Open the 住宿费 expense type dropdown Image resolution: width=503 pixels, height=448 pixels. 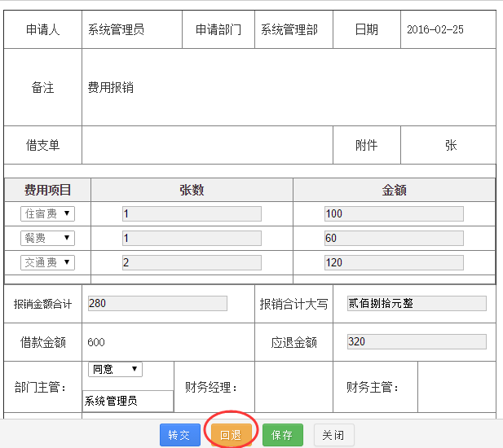pyautogui.click(x=47, y=213)
